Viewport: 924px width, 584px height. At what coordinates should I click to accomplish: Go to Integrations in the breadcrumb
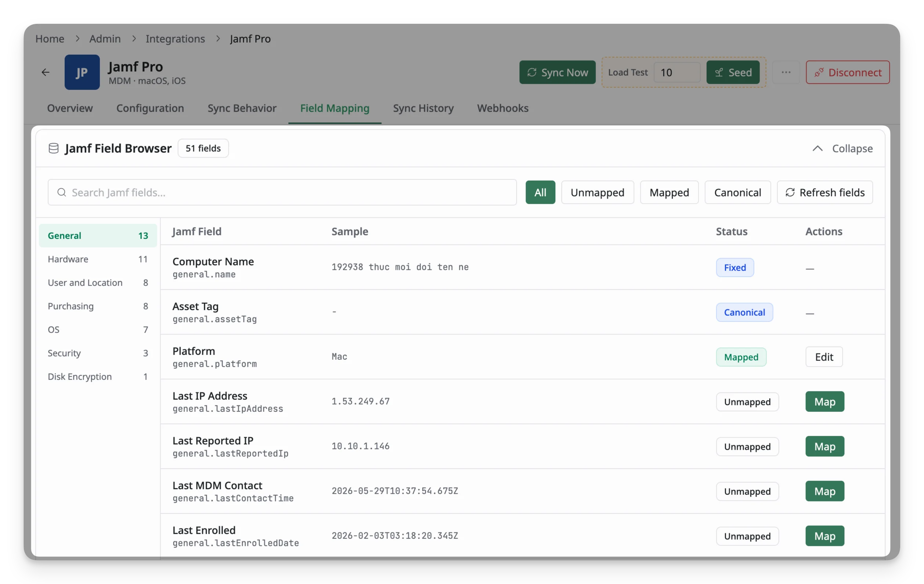(x=175, y=39)
